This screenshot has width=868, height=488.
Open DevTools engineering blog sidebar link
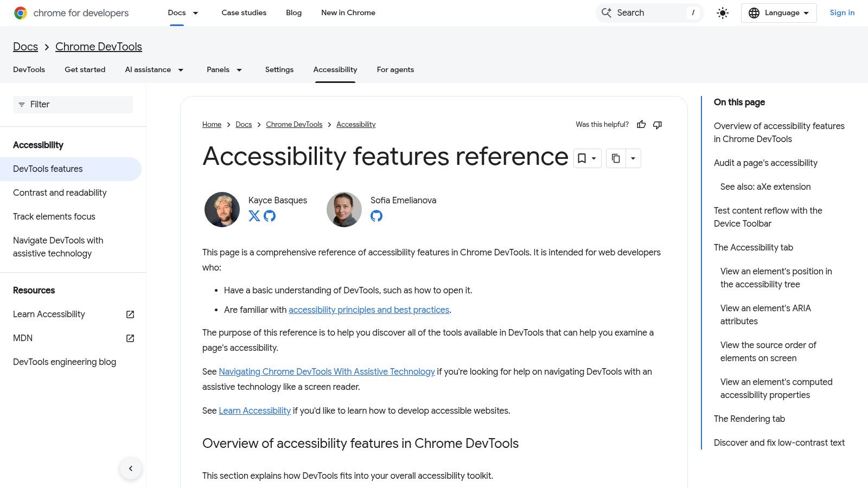[65, 362]
